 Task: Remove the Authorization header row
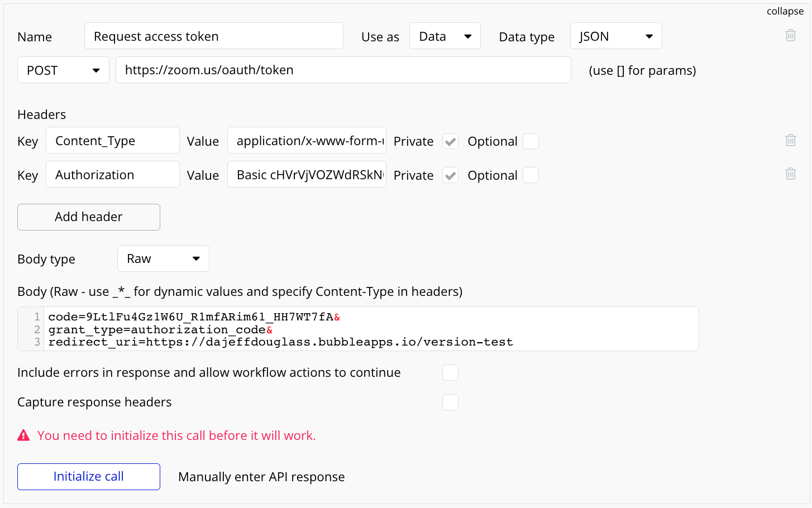tap(790, 174)
